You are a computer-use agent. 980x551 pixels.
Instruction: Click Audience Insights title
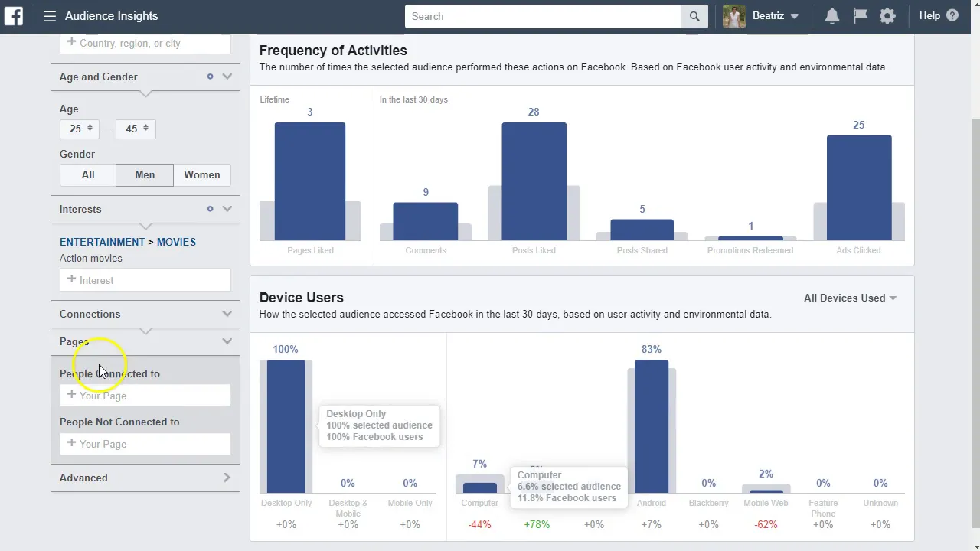[112, 16]
